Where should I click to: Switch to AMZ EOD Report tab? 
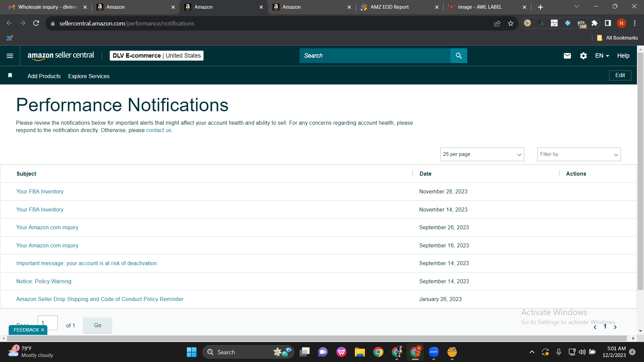click(400, 7)
